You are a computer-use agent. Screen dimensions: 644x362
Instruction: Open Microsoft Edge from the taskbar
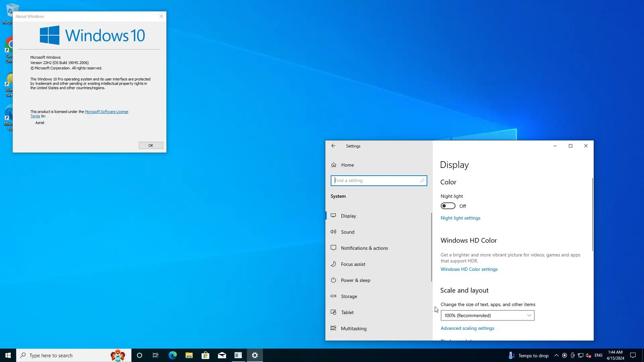[172, 355]
